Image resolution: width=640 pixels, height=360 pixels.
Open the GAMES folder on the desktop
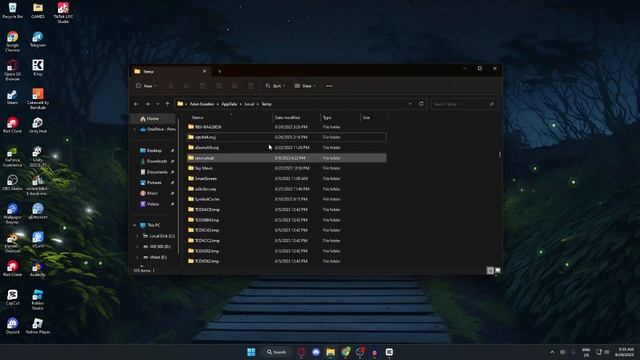click(38, 11)
